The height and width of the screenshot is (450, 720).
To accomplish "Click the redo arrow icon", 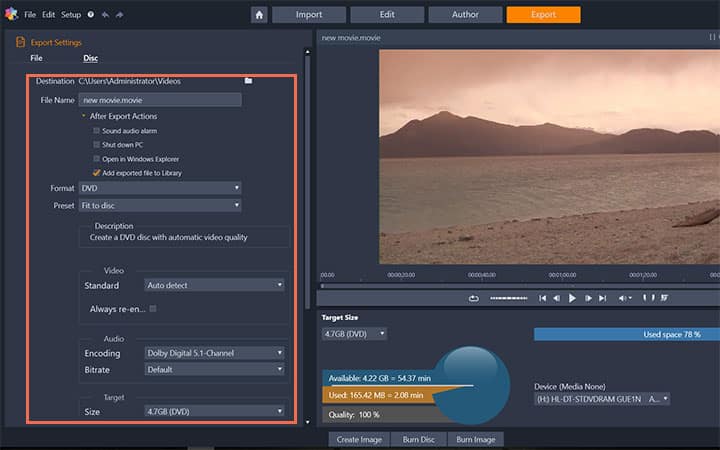I will click(119, 15).
